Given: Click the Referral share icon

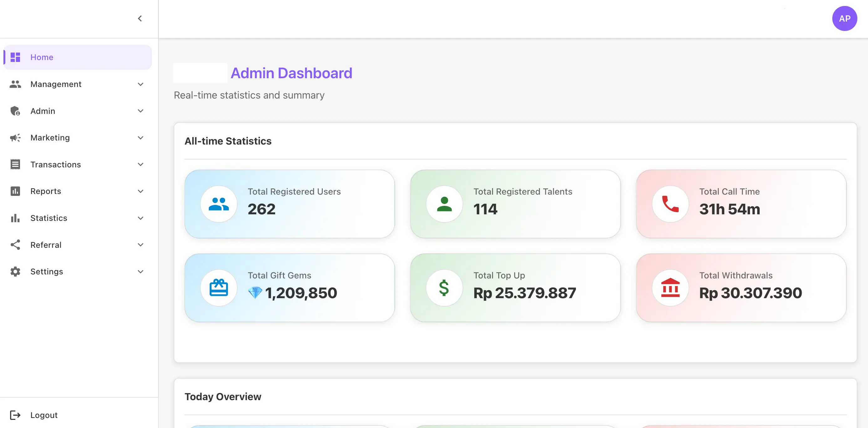Looking at the screenshot, I should pyautogui.click(x=15, y=245).
